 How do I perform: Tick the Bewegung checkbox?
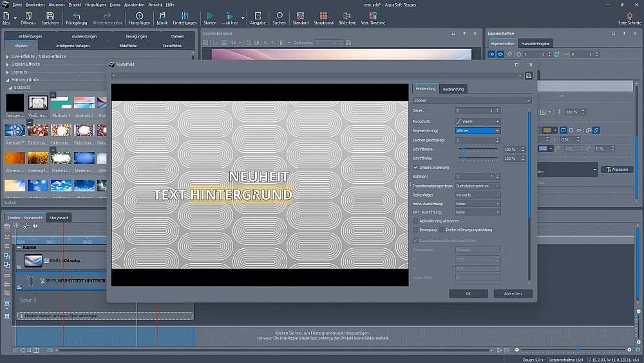[415, 230]
